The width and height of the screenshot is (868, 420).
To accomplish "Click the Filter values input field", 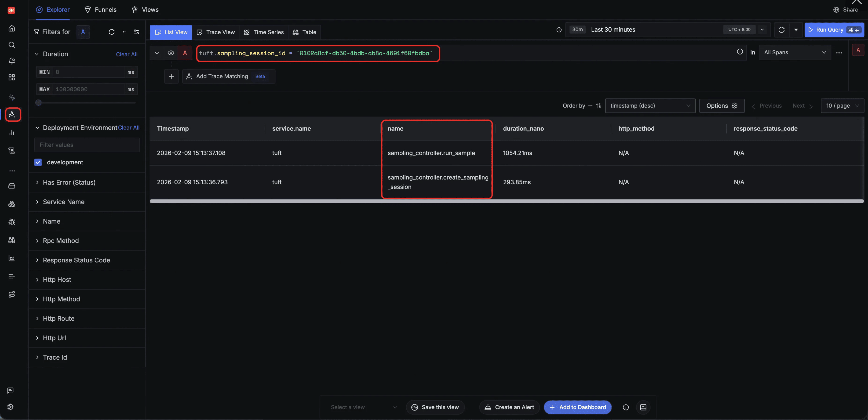I will [87, 145].
